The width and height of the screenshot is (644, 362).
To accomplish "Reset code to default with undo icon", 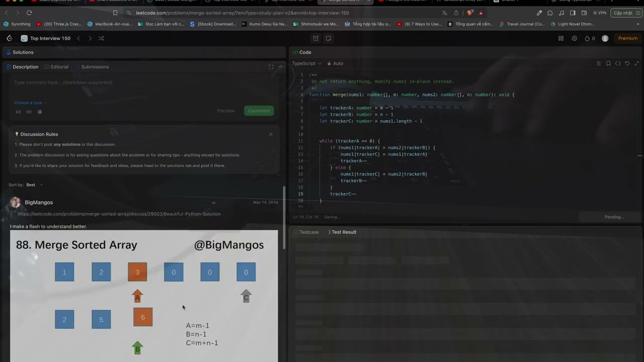I will pyautogui.click(x=627, y=63).
